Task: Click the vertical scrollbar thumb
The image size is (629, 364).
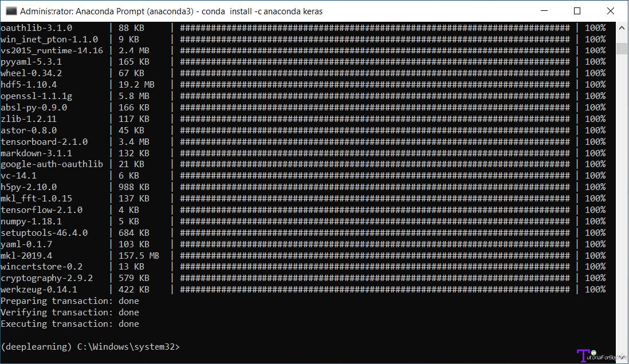Action: click(x=622, y=48)
